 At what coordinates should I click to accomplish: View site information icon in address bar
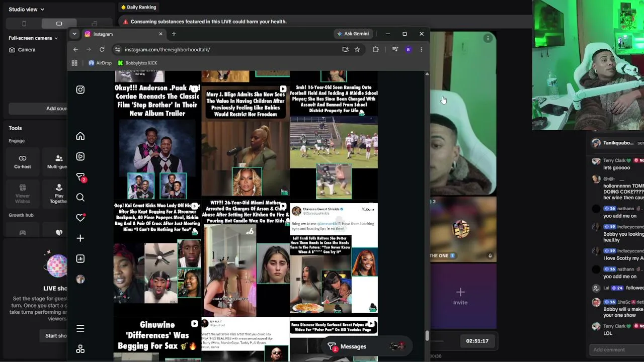(x=117, y=49)
